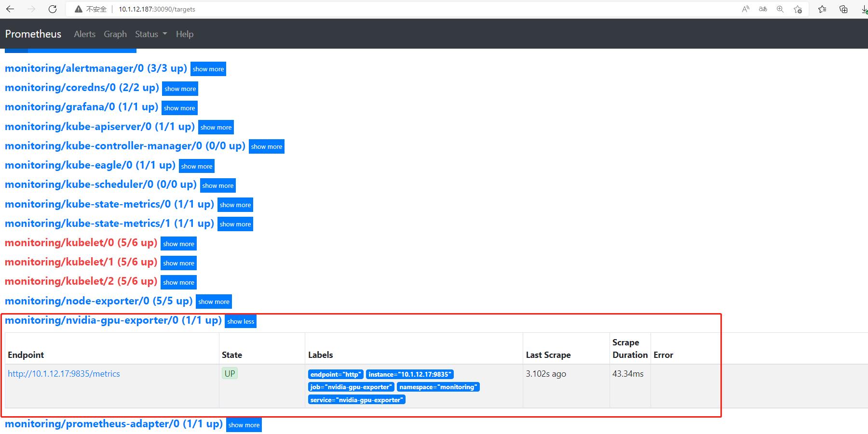Click the namespace="monitoring" label badge
The image size is (868, 434).
(x=438, y=387)
